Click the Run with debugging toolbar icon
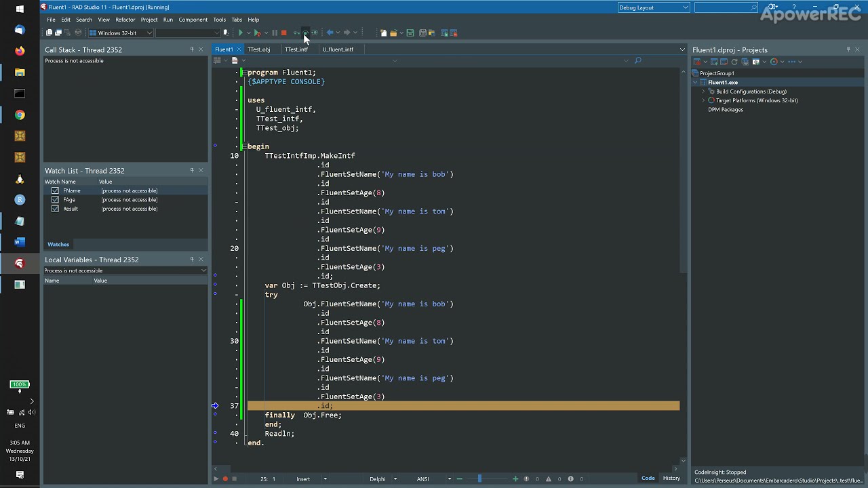This screenshot has width=868, height=488. [x=257, y=33]
